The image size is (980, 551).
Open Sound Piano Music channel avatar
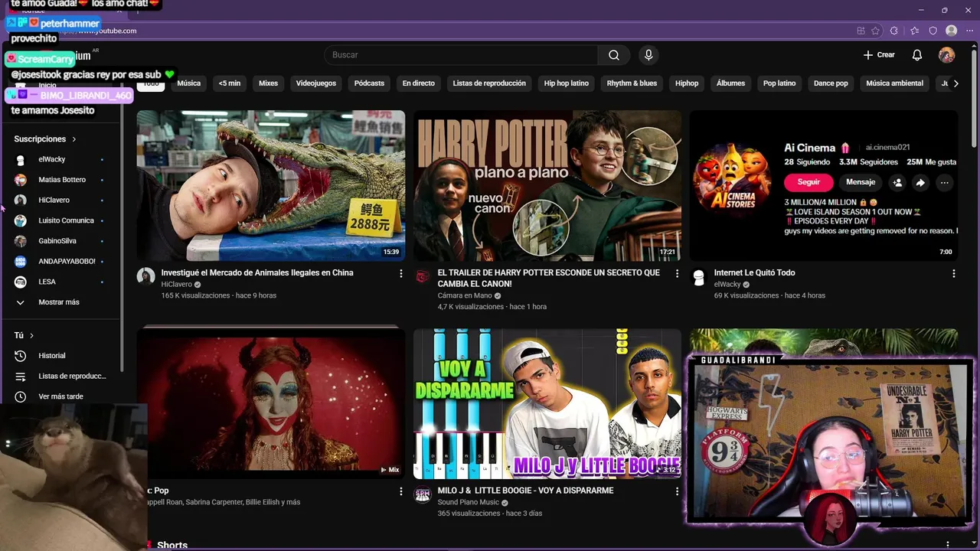point(423,494)
